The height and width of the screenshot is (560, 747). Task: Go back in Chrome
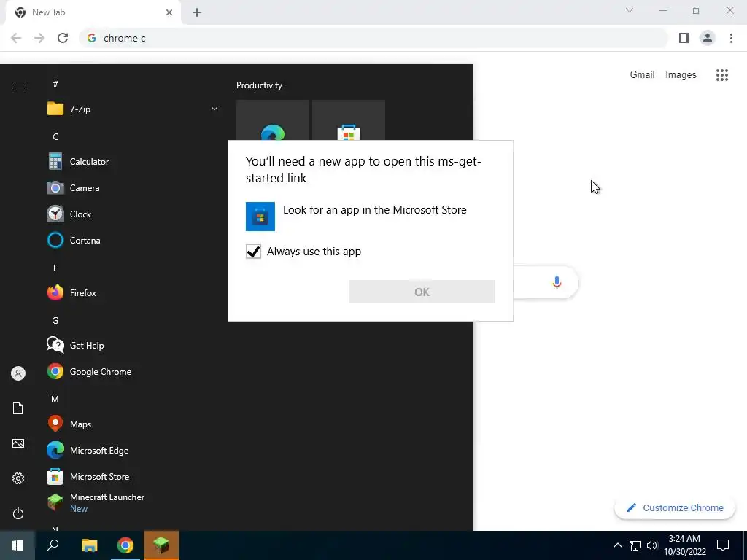pyautogui.click(x=16, y=38)
